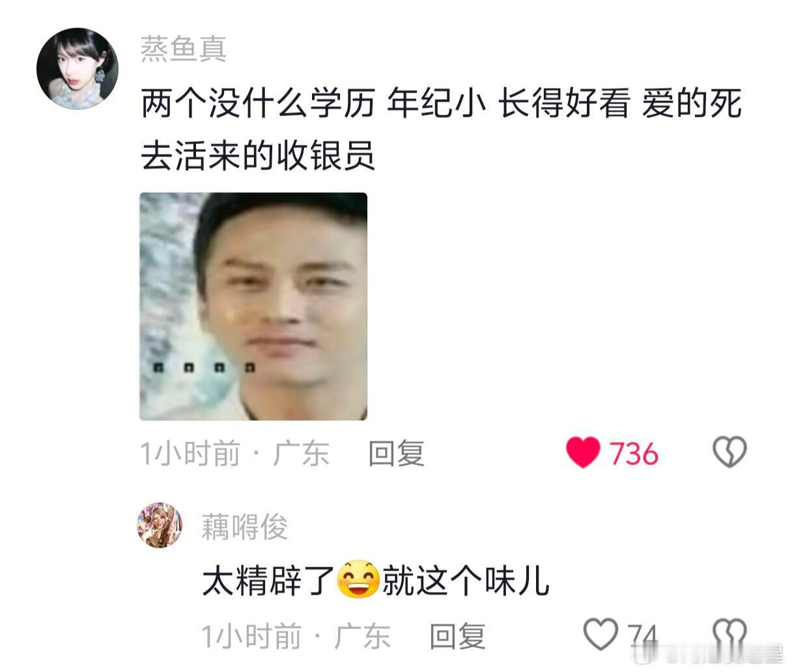The image size is (792, 672).
Task: Tap the 1小时前 · 广东 timestamp of first comment
Action: (x=234, y=453)
